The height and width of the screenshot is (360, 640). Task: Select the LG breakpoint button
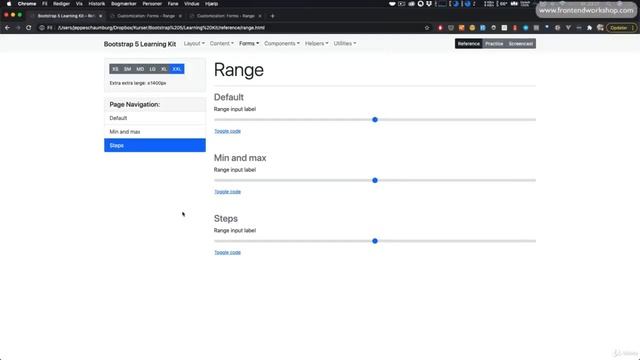click(152, 69)
